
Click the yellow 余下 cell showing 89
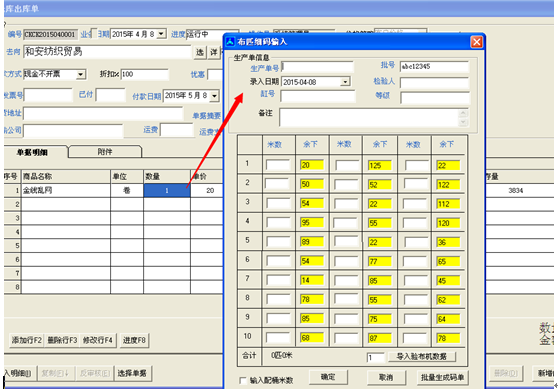pos(312,242)
